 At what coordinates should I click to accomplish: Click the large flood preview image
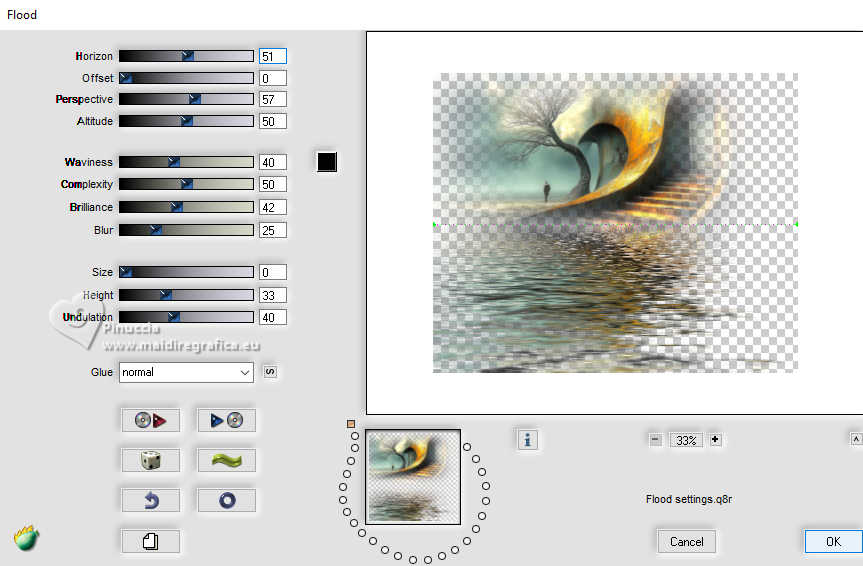[615, 223]
